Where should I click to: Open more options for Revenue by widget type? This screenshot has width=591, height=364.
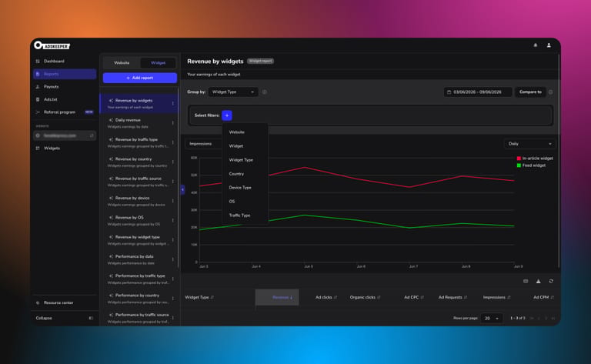click(x=173, y=240)
